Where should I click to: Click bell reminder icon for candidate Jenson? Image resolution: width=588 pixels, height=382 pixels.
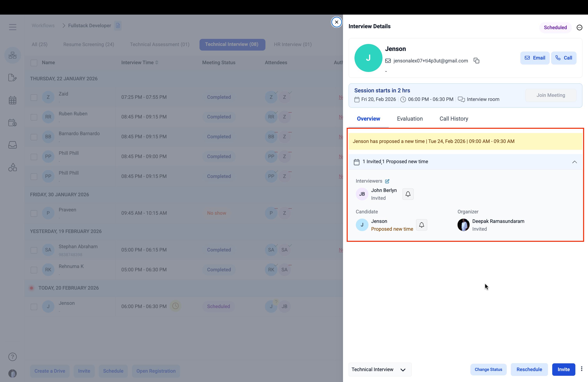click(x=422, y=225)
